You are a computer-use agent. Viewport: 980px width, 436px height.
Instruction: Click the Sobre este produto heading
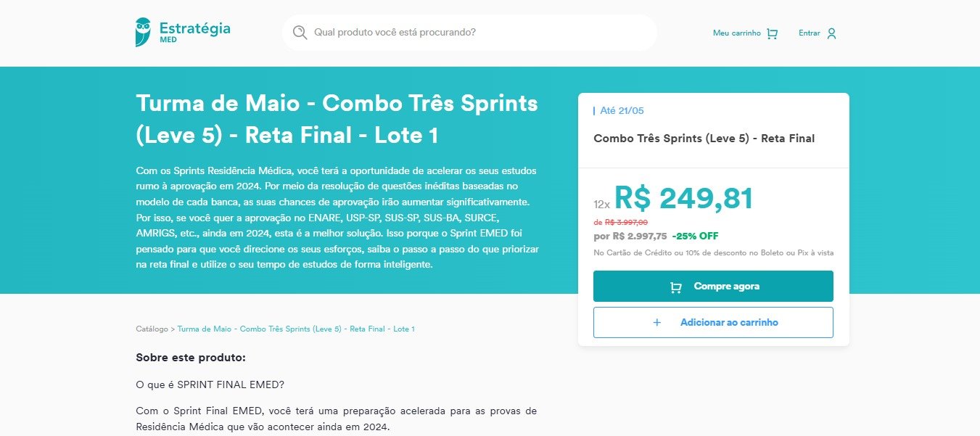pos(191,358)
